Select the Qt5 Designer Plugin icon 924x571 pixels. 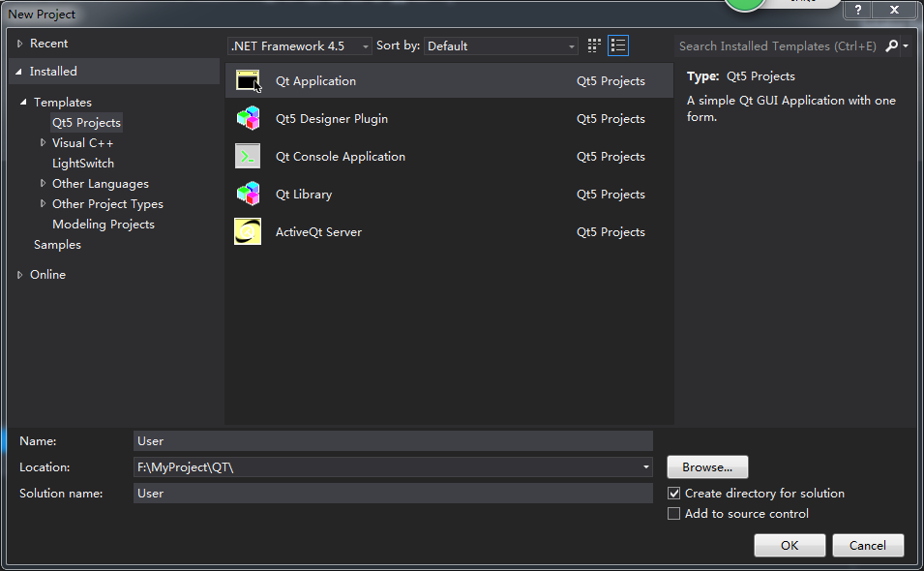[x=248, y=119]
